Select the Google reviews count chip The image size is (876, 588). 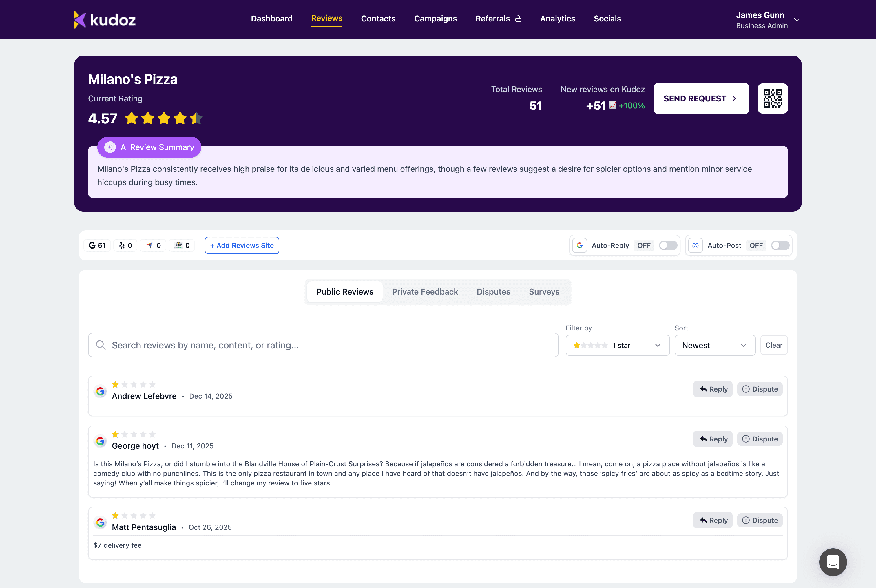(x=97, y=245)
